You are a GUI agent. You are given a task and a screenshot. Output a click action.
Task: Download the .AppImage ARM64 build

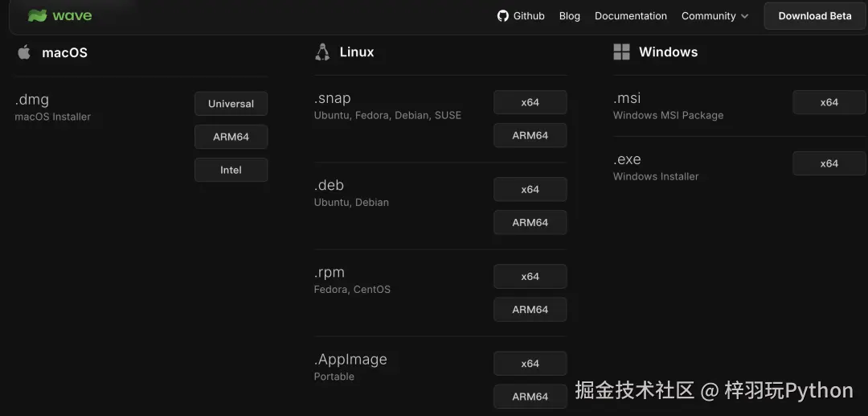click(530, 396)
